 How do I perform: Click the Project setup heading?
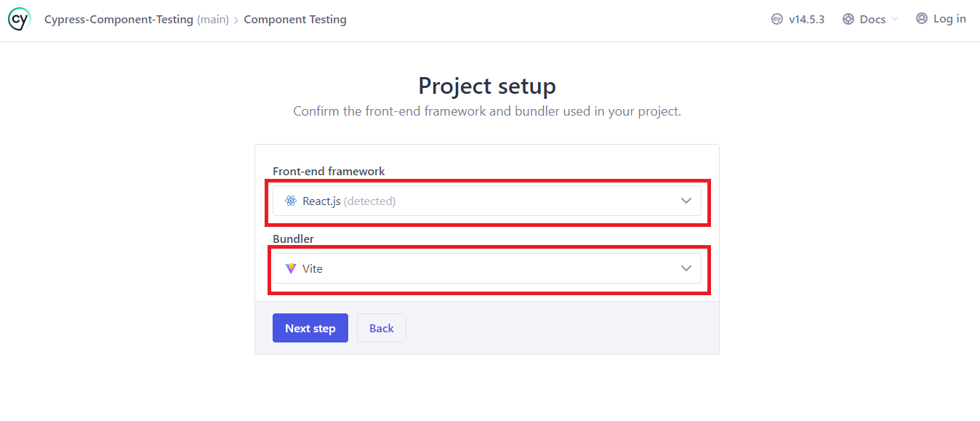click(486, 86)
